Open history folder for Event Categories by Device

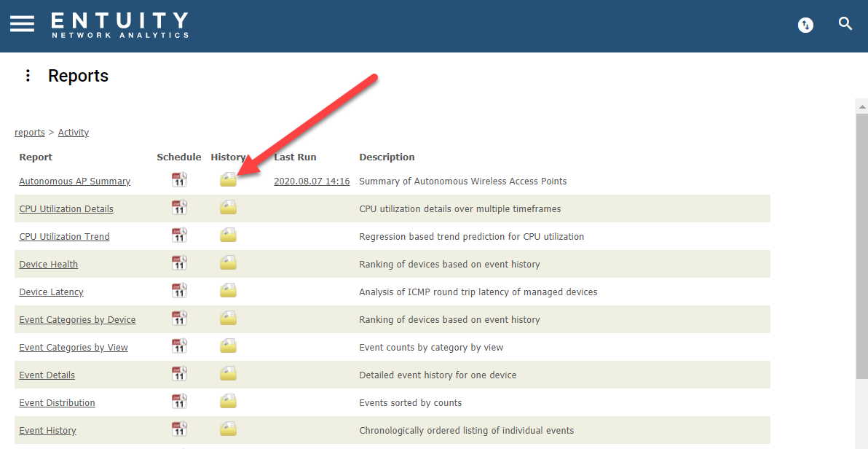pyautogui.click(x=228, y=319)
